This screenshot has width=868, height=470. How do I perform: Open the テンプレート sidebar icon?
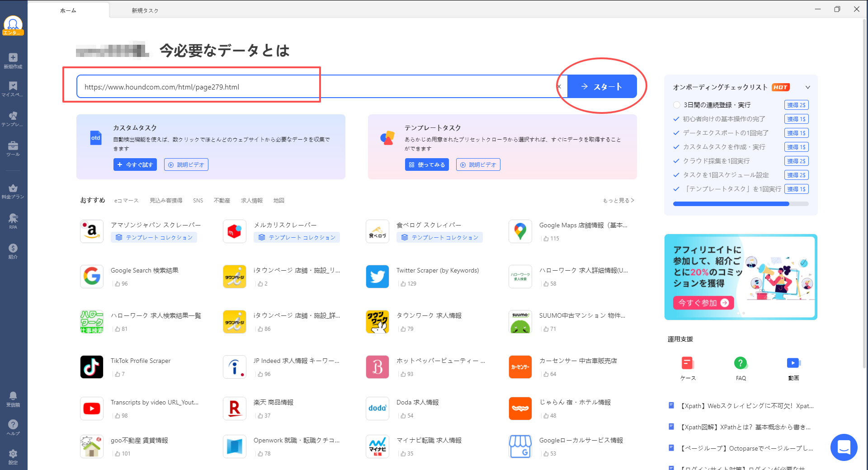(x=13, y=118)
